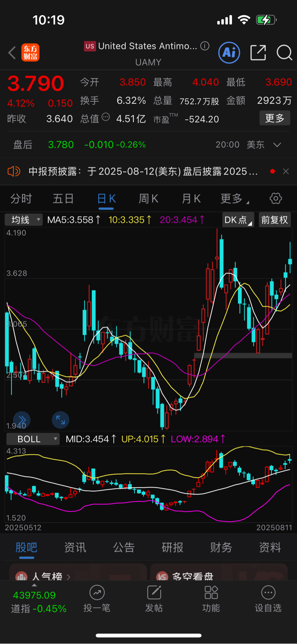Tap the US market badge
Image resolution: width=297 pixels, height=644 pixels.
90,46
